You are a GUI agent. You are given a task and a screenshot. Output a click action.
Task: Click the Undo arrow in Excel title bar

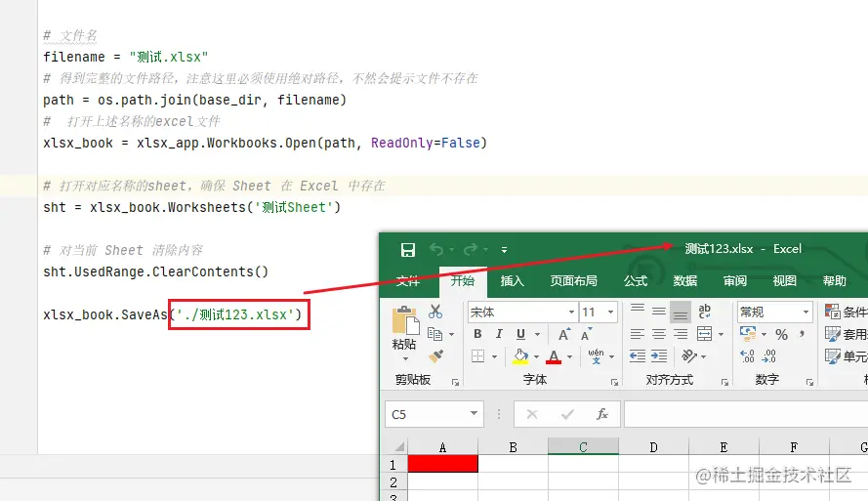[x=436, y=250]
